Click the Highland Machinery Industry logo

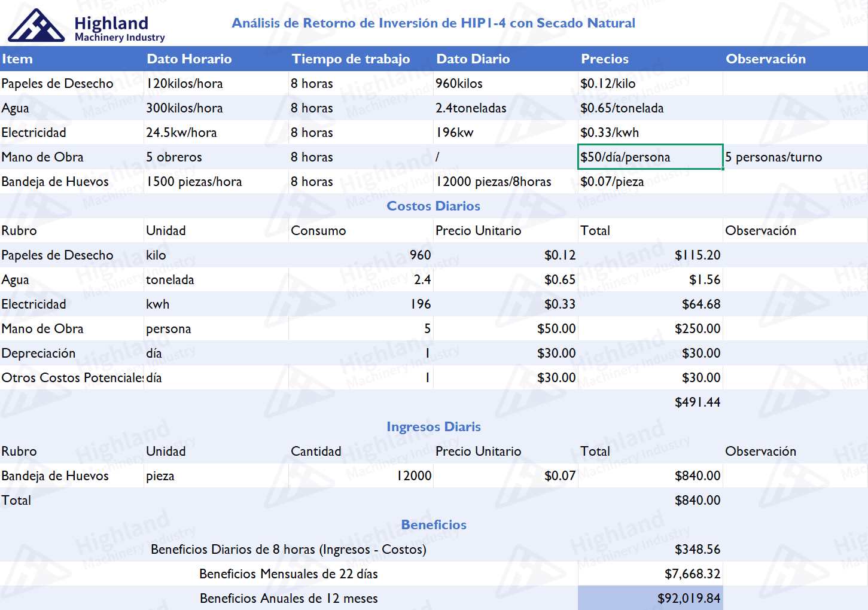[86, 26]
